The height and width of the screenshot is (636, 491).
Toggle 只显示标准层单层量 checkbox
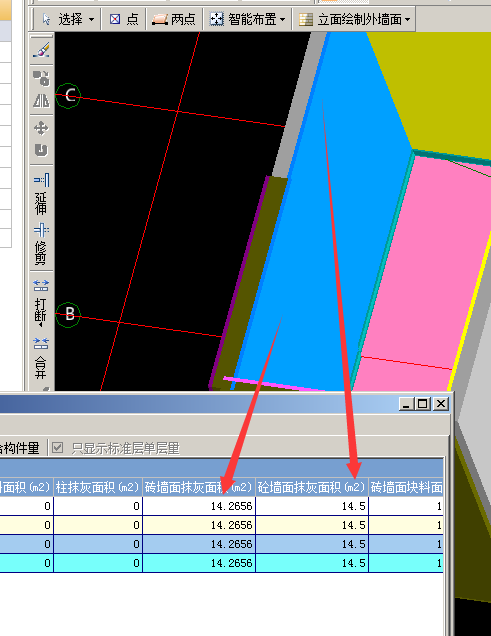coord(58,448)
